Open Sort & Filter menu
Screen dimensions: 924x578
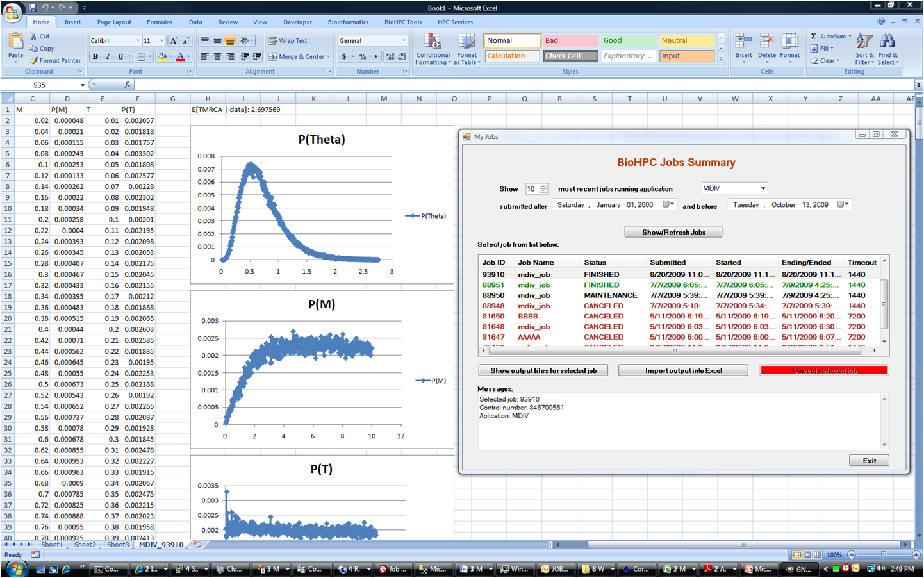pos(864,49)
